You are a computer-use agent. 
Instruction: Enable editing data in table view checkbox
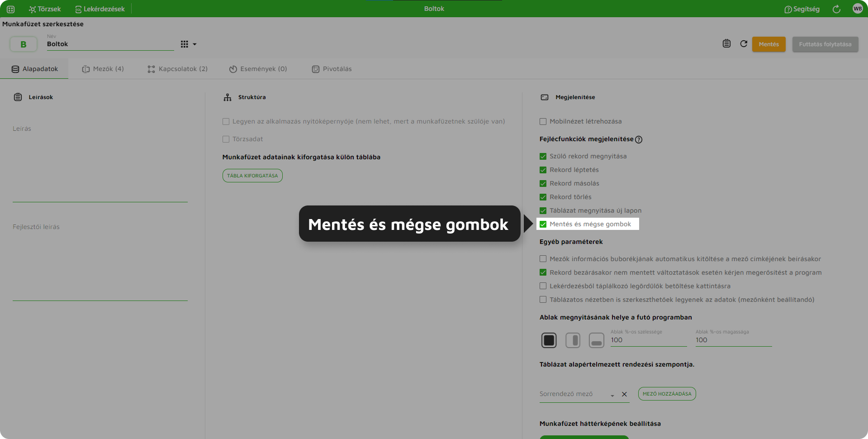point(543,300)
